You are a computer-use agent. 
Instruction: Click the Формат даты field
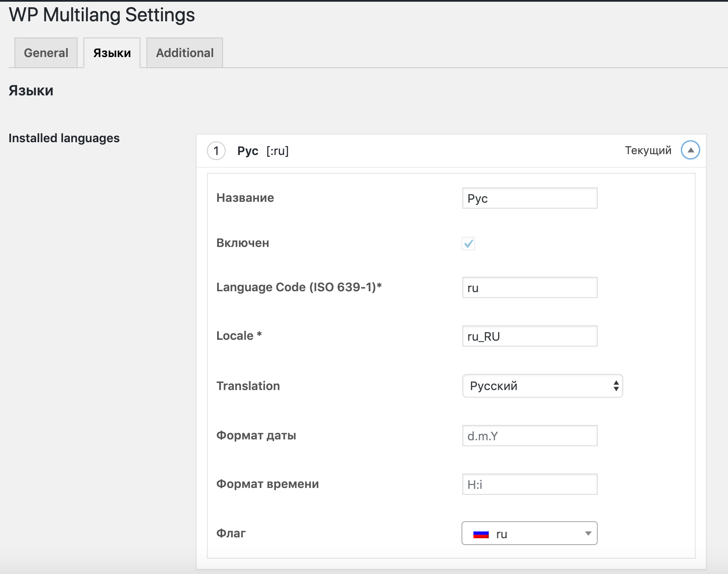[530, 436]
